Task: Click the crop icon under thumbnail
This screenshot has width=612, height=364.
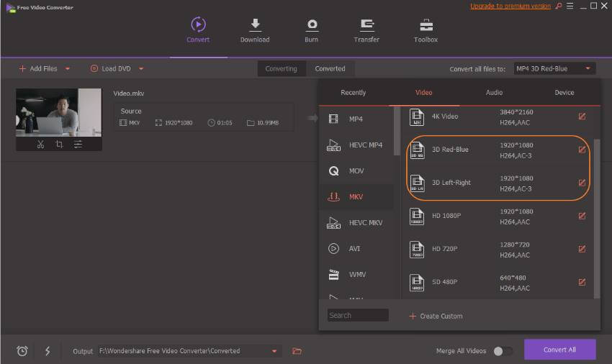Action: pyautogui.click(x=59, y=144)
